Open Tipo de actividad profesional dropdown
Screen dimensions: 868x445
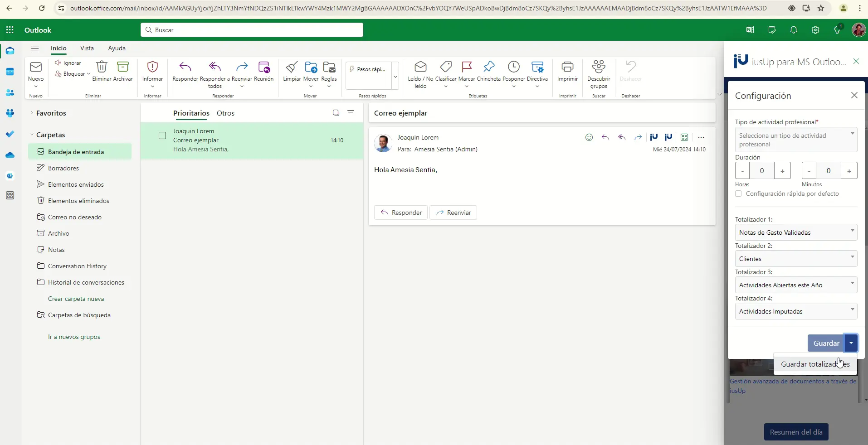point(795,140)
